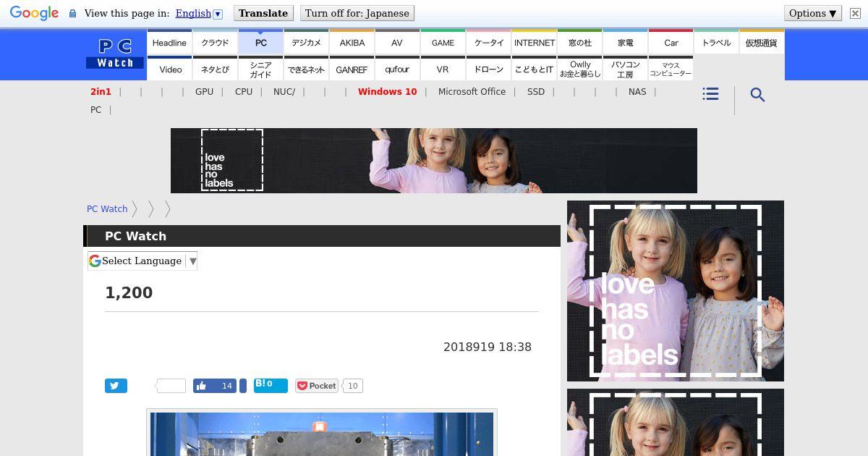This screenshot has height=456, width=868.
Task: Click the Google logo in translate bar
Action: click(34, 13)
